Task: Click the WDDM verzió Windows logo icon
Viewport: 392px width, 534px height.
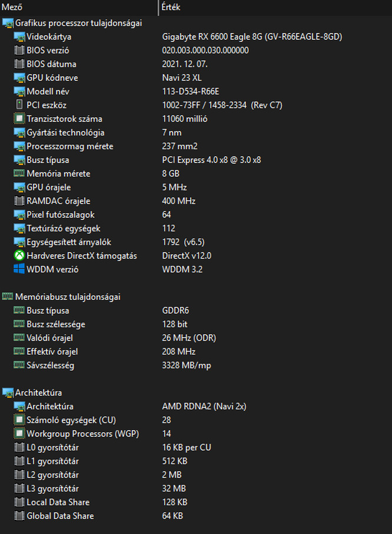Action: (19, 270)
